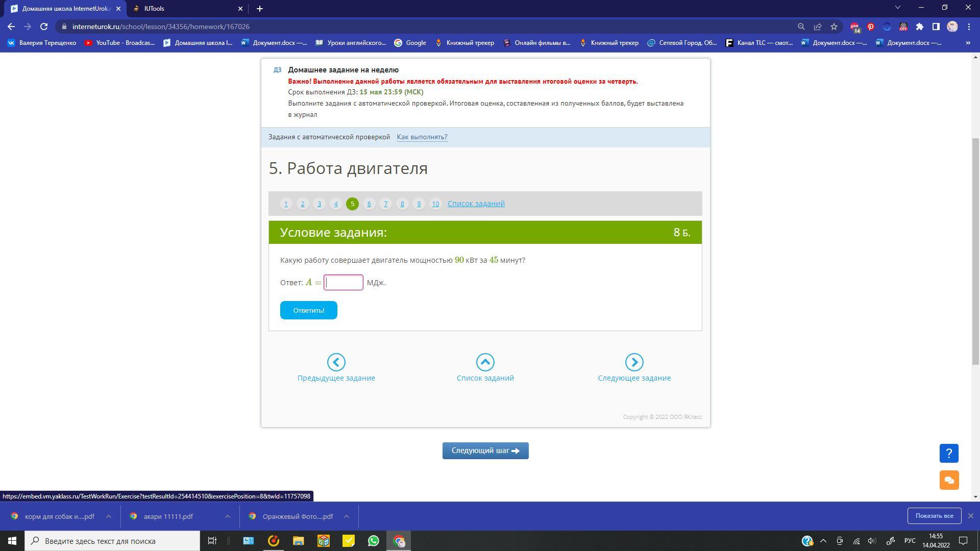Open the orange chat widget
This screenshot has width=980, height=551.
949,480
